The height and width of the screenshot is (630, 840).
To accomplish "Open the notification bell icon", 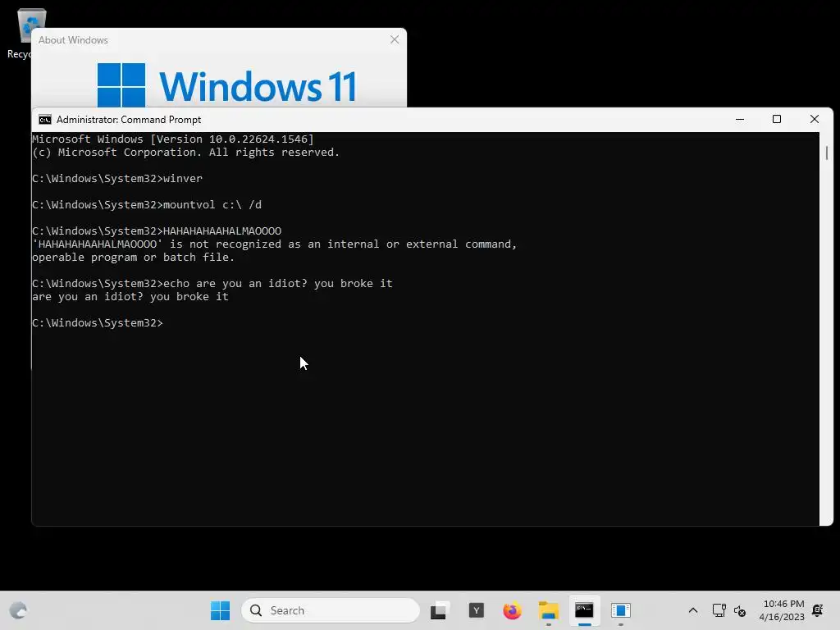I will pos(818,610).
